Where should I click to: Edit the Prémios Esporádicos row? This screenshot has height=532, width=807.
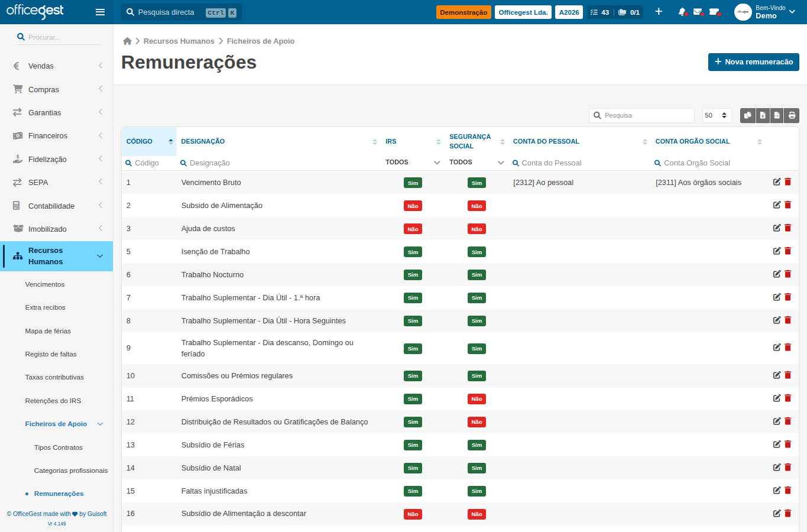pyautogui.click(x=777, y=398)
